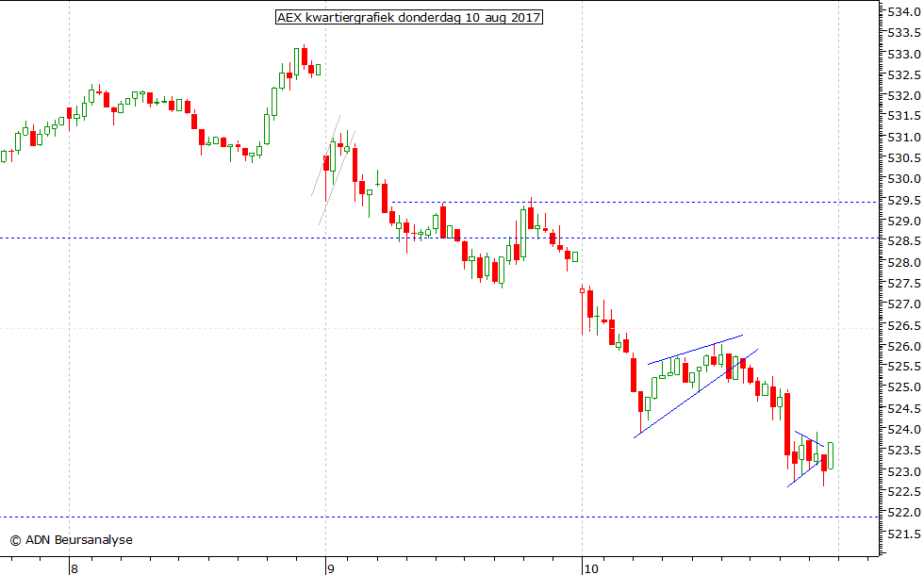The height and width of the screenshot is (575, 924).
Task: Click the 523.0 price axis label
Action: tap(904, 472)
